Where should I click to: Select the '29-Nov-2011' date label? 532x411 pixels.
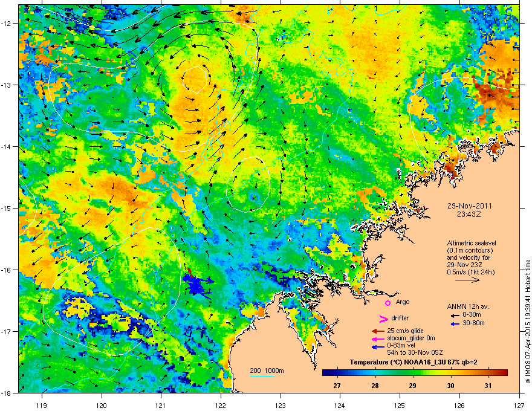coord(469,206)
